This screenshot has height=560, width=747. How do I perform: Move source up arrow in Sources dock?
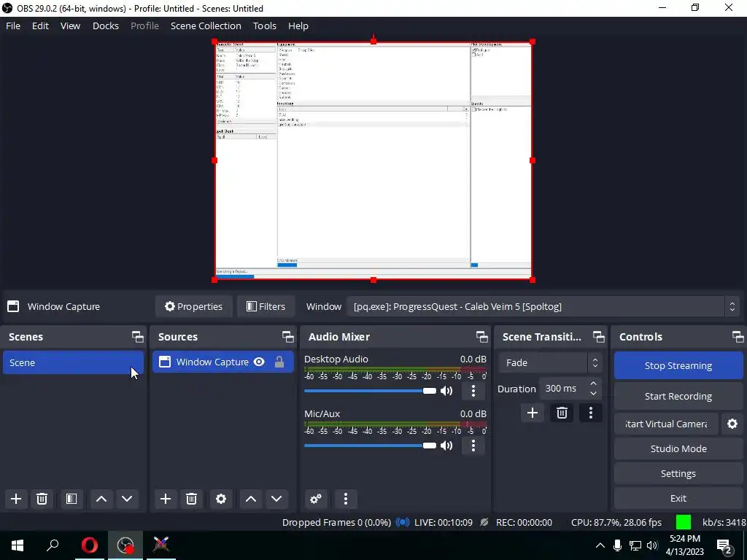click(x=251, y=499)
